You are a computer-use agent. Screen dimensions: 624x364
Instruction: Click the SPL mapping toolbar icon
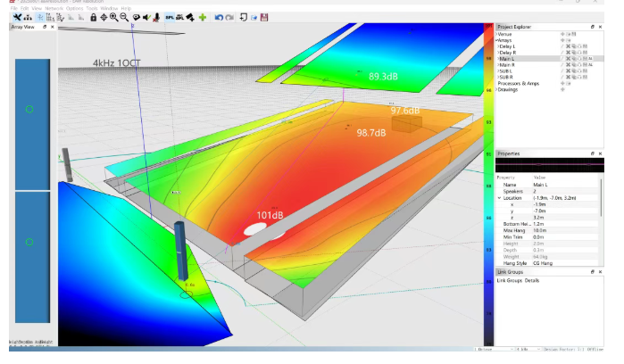pos(168,17)
